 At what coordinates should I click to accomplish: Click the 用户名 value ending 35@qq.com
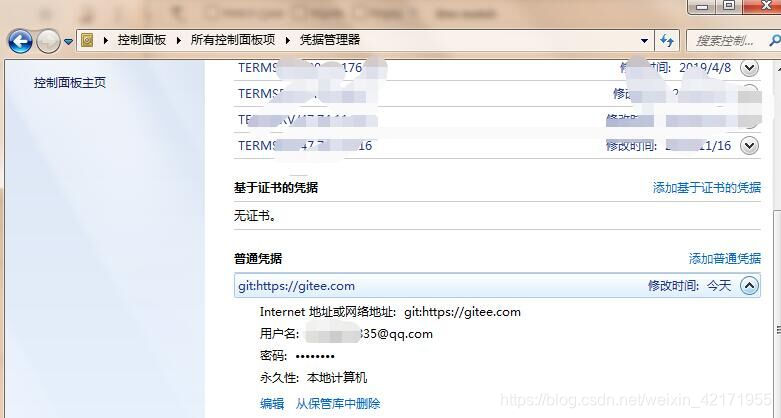click(x=369, y=334)
